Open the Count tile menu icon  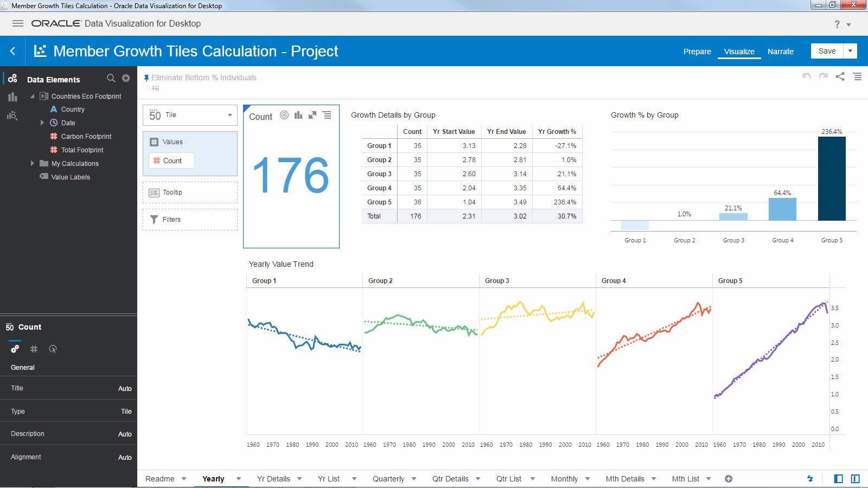[x=327, y=115]
